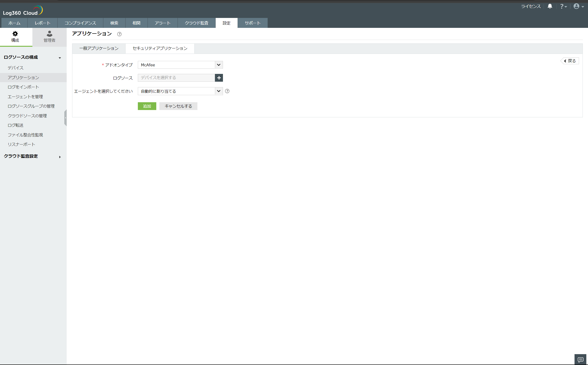Open the アラート main tab
The width and height of the screenshot is (588, 365).
pos(162,23)
